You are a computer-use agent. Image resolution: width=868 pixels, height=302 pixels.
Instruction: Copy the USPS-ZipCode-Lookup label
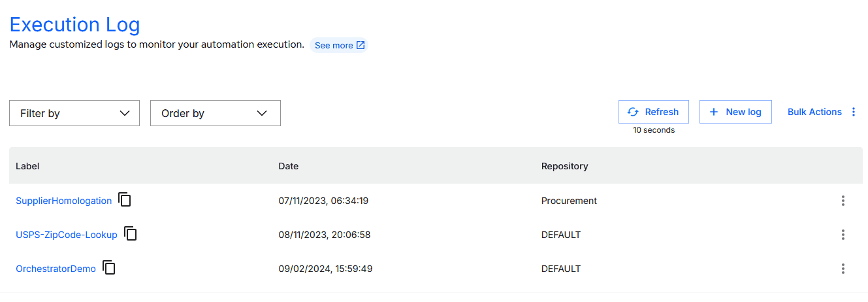click(131, 233)
